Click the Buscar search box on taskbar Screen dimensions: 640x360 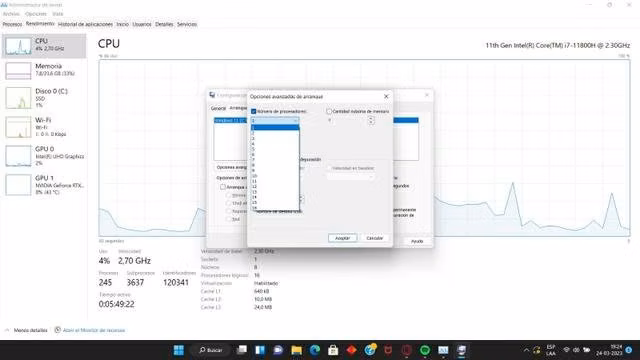[x=211, y=350]
